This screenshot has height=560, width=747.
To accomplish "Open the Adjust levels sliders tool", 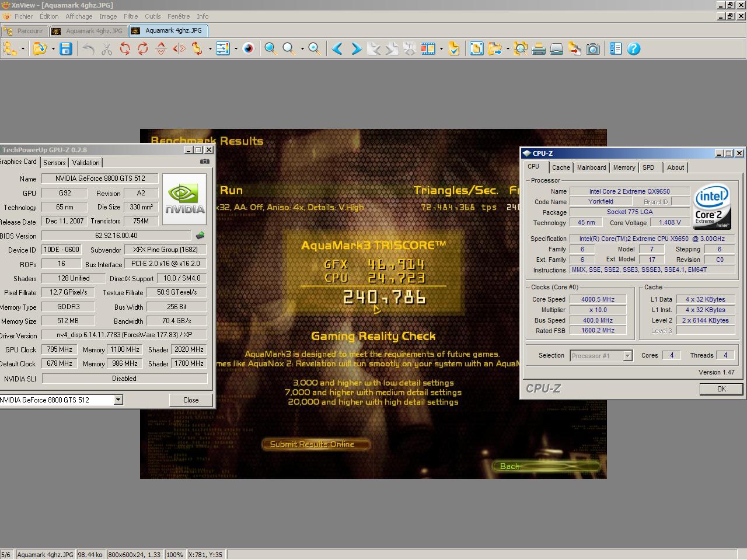I will coord(223,49).
